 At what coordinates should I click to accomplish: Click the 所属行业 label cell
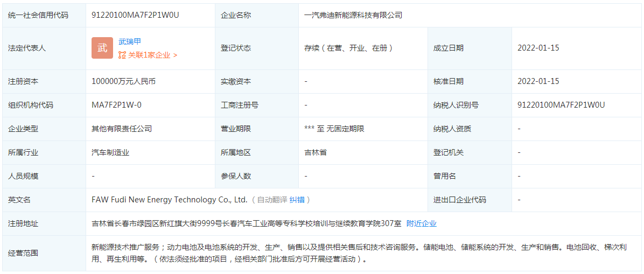(44, 153)
